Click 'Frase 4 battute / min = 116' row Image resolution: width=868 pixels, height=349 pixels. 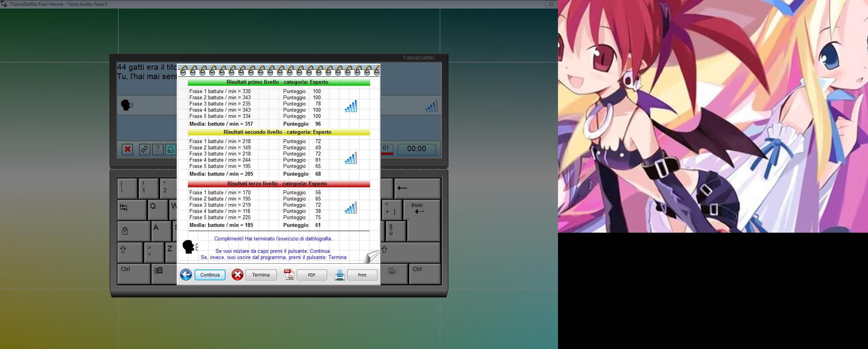256,211
